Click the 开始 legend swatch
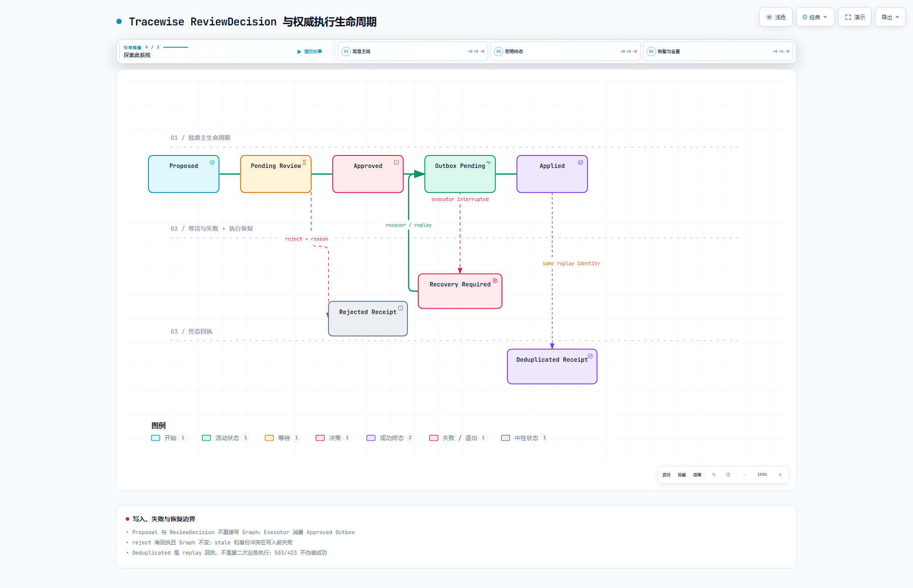Image resolution: width=913 pixels, height=588 pixels. click(x=156, y=438)
